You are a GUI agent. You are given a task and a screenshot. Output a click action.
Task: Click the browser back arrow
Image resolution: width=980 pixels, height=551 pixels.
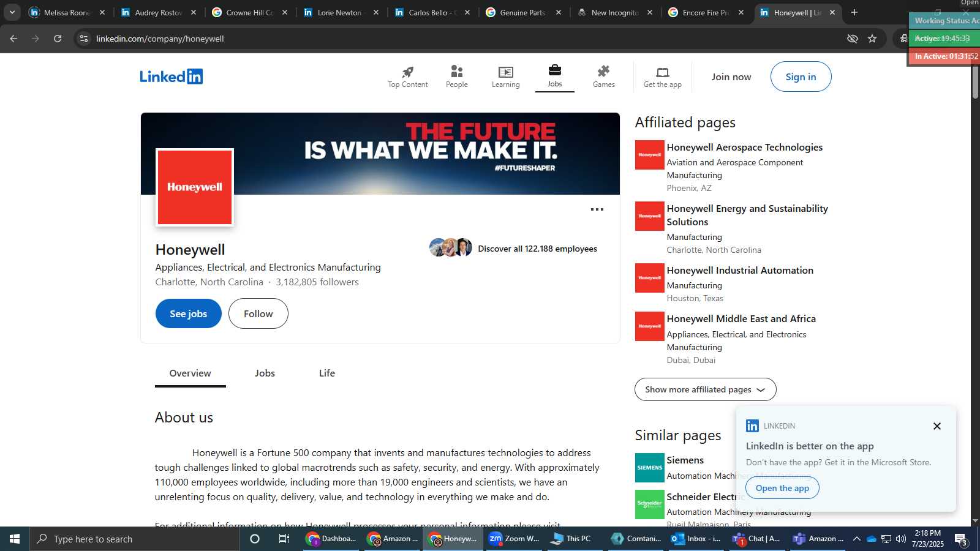pyautogui.click(x=13, y=39)
